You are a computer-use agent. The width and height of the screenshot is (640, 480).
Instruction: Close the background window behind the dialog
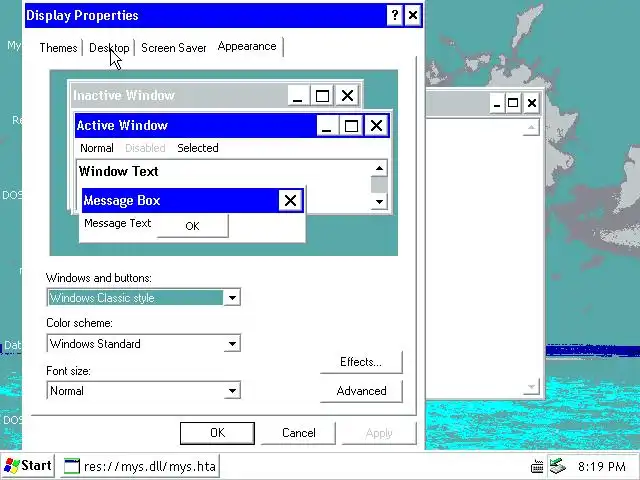pos(531,103)
